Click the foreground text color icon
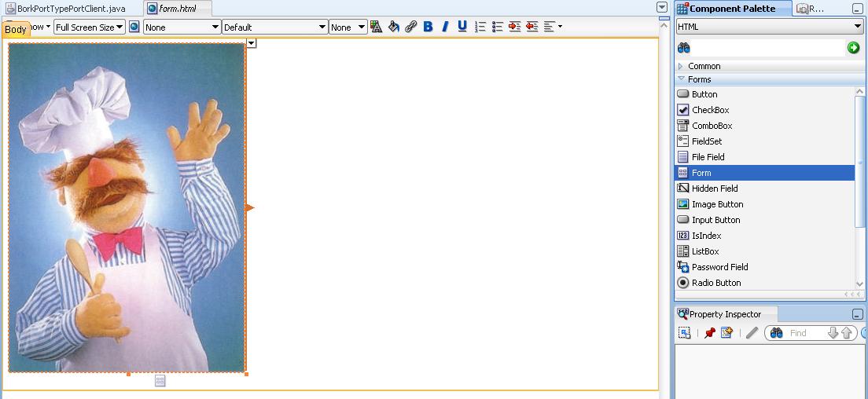The width and height of the screenshot is (868, 399). (377, 27)
